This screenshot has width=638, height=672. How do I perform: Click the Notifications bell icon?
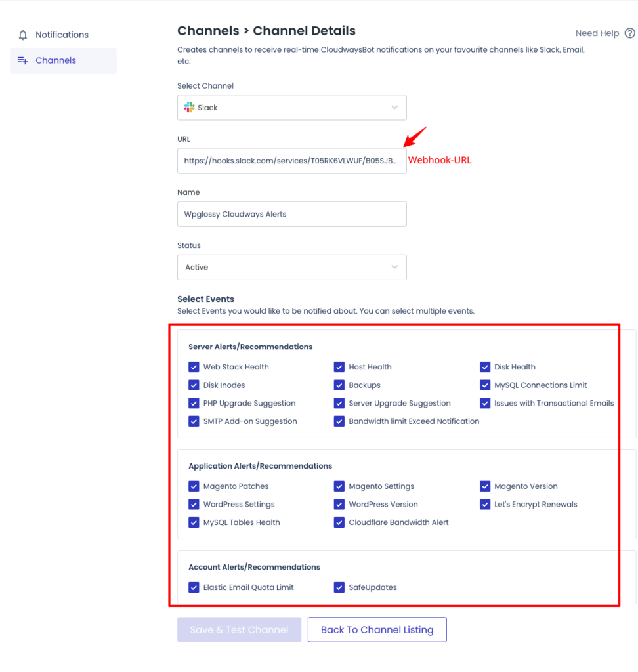coord(23,35)
